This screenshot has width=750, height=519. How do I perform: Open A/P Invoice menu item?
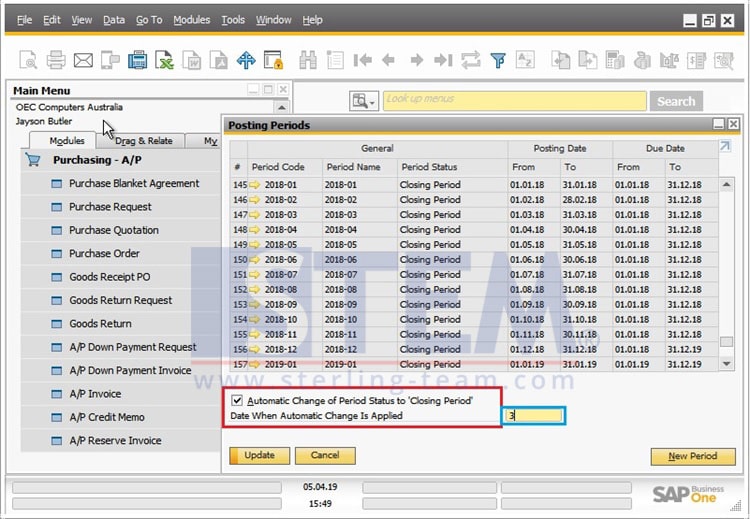pos(120,394)
